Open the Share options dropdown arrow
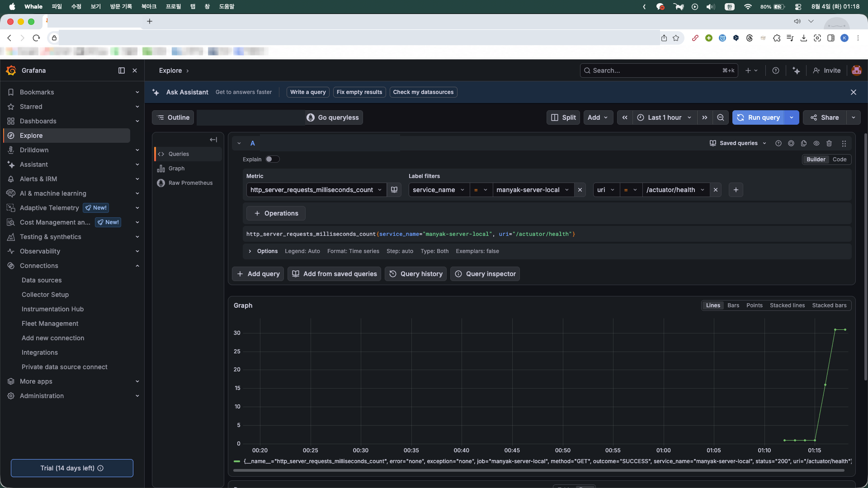Viewport: 868px width, 488px height. coord(853,117)
